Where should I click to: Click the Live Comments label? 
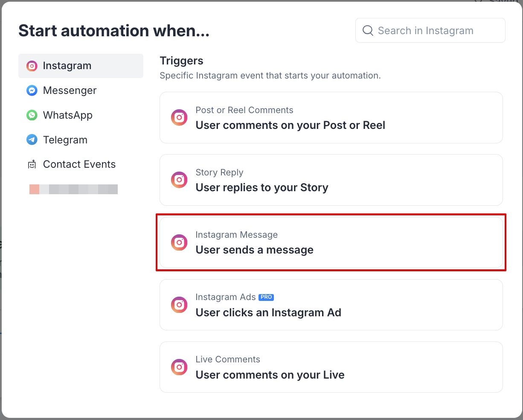point(228,359)
